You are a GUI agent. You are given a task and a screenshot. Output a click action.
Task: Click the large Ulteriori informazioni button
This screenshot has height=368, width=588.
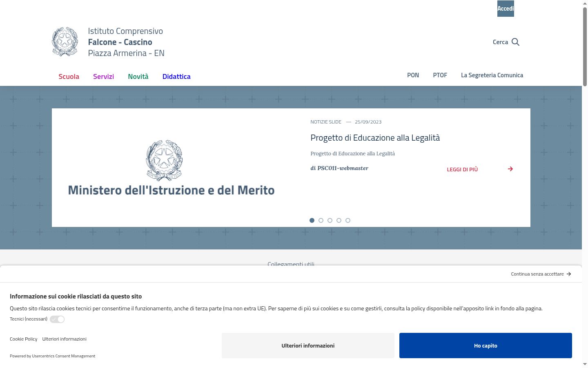[308, 346]
